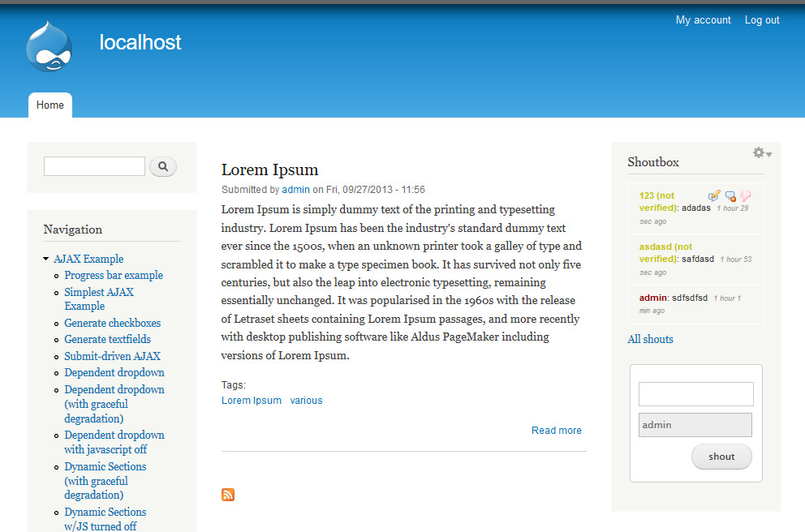Click the Log out link
The width and height of the screenshot is (805, 532).
(761, 19)
